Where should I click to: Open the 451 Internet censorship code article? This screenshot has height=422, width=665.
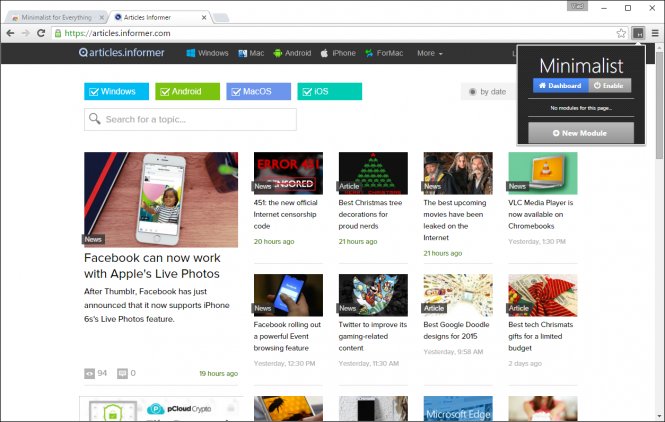(x=285, y=214)
